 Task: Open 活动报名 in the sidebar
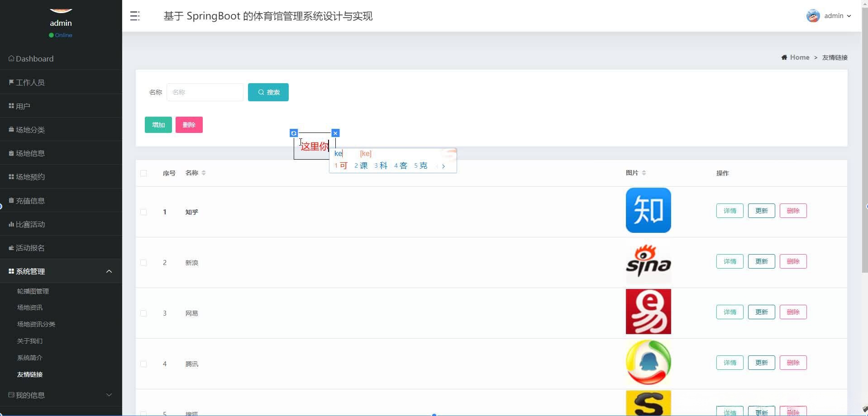coord(61,248)
